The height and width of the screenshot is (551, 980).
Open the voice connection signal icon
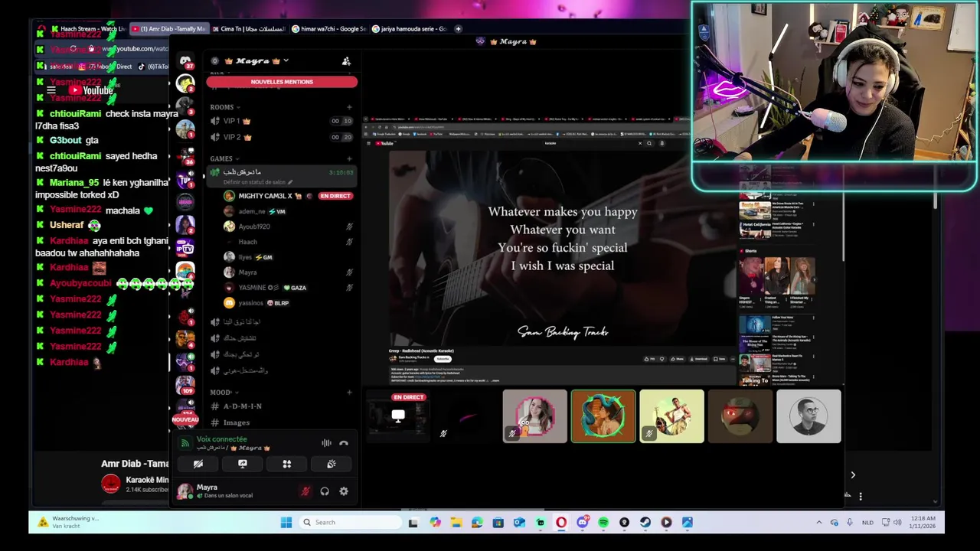[185, 443]
